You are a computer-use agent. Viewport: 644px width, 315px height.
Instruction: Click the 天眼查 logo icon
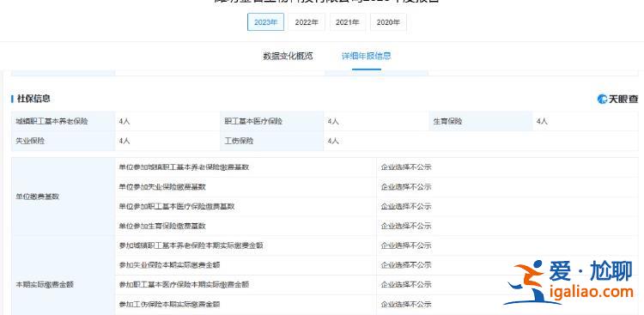pyautogui.click(x=617, y=99)
